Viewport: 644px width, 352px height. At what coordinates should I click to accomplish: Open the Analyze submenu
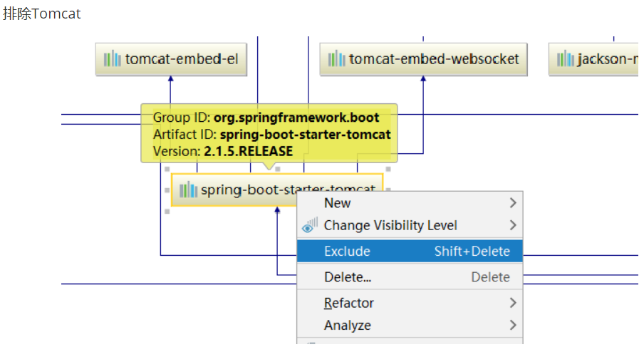[x=410, y=326]
